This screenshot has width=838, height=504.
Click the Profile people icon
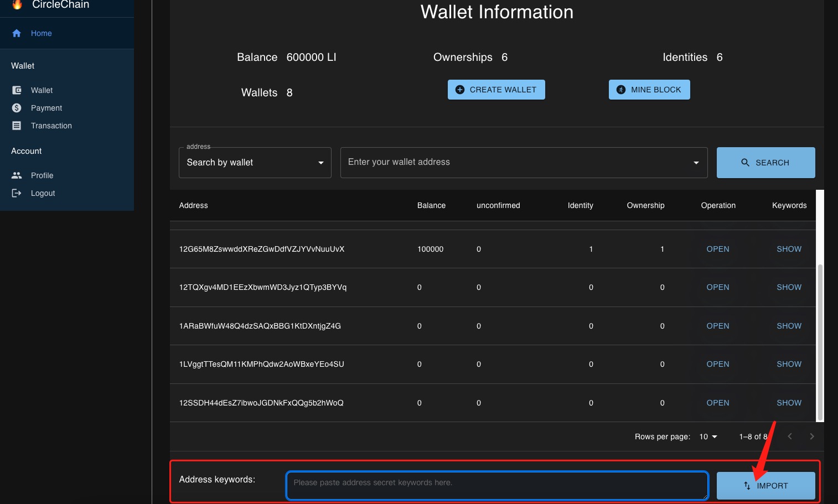[x=17, y=175]
